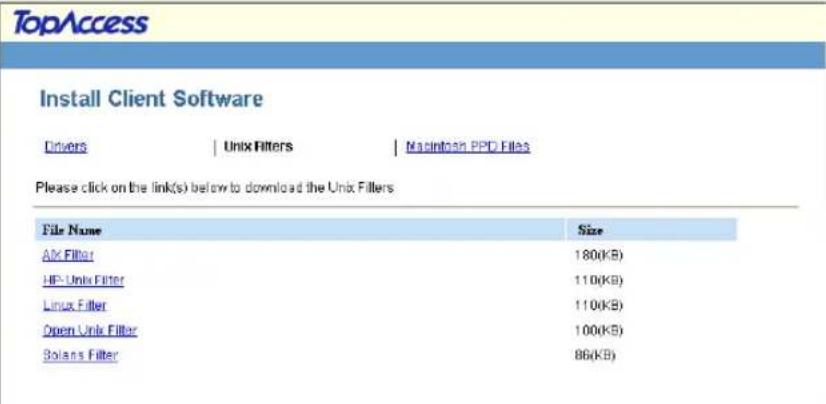Image resolution: width=826 pixels, height=404 pixels.
Task: Open the Macintosh PPD Files tab
Action: (468, 146)
